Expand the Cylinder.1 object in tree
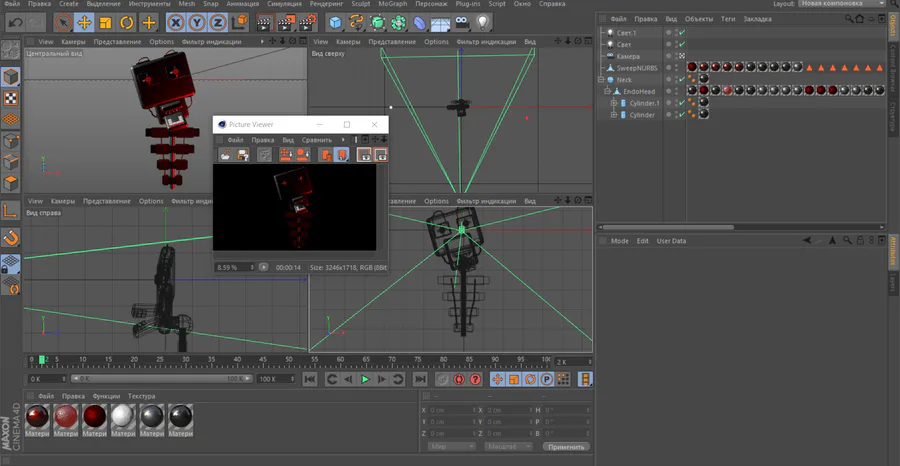Viewport: 900px width, 466px height. tap(613, 103)
